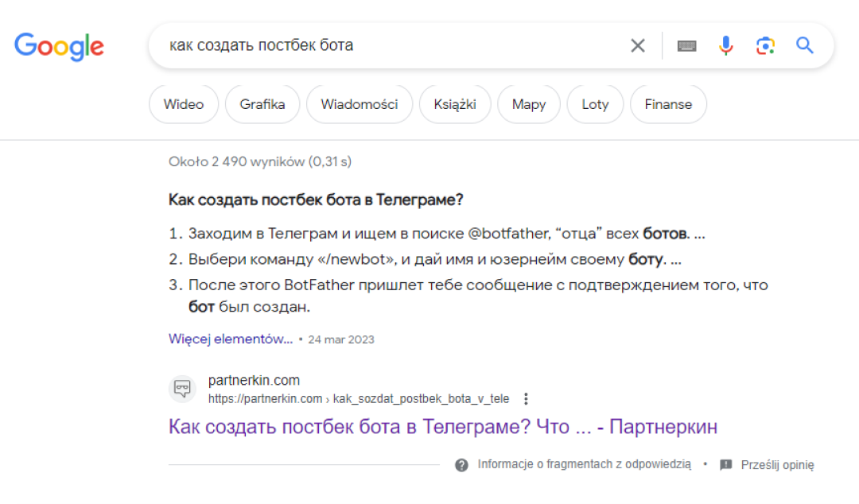This screenshot has height=504, width=859.
Task: Click snippet step 2 about /newbot command
Action: tap(434, 259)
